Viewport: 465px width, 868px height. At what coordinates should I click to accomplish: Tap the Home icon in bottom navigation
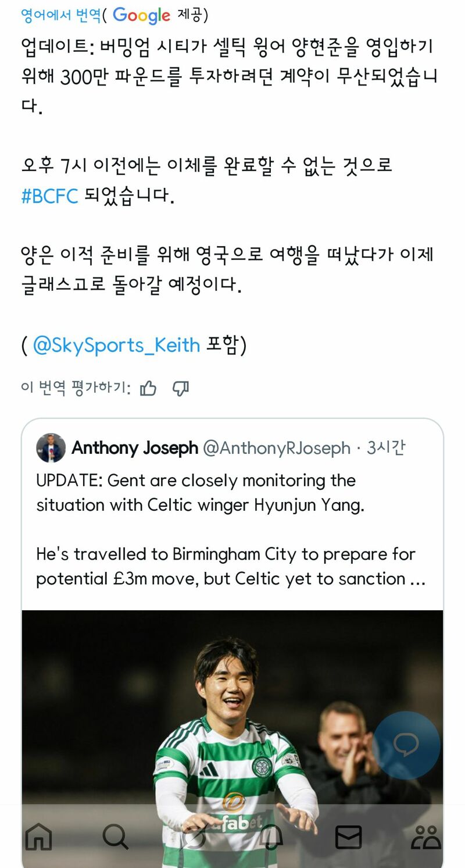pyautogui.click(x=39, y=837)
